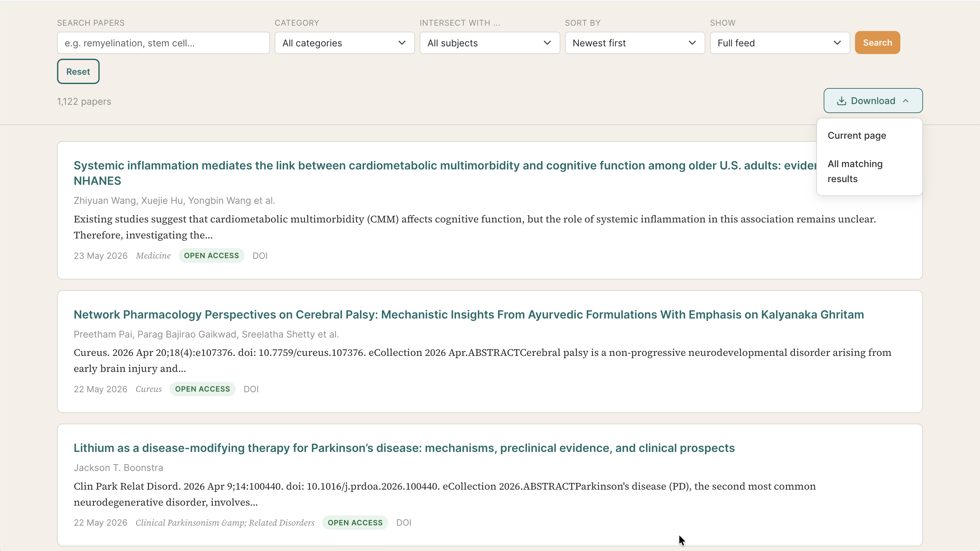980x551 pixels.
Task: Click the date '23 May 2026'
Action: point(100,255)
